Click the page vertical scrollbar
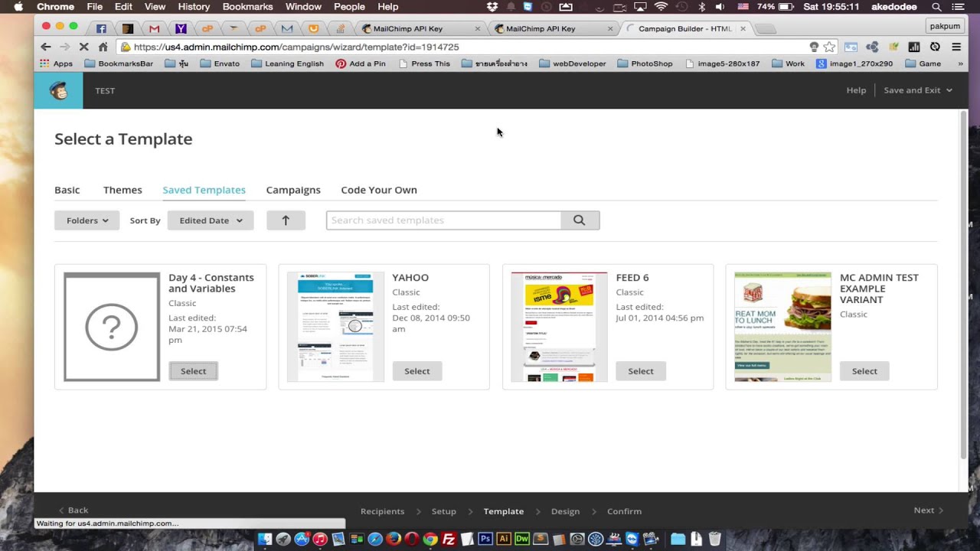The height and width of the screenshot is (551, 980). tap(963, 285)
